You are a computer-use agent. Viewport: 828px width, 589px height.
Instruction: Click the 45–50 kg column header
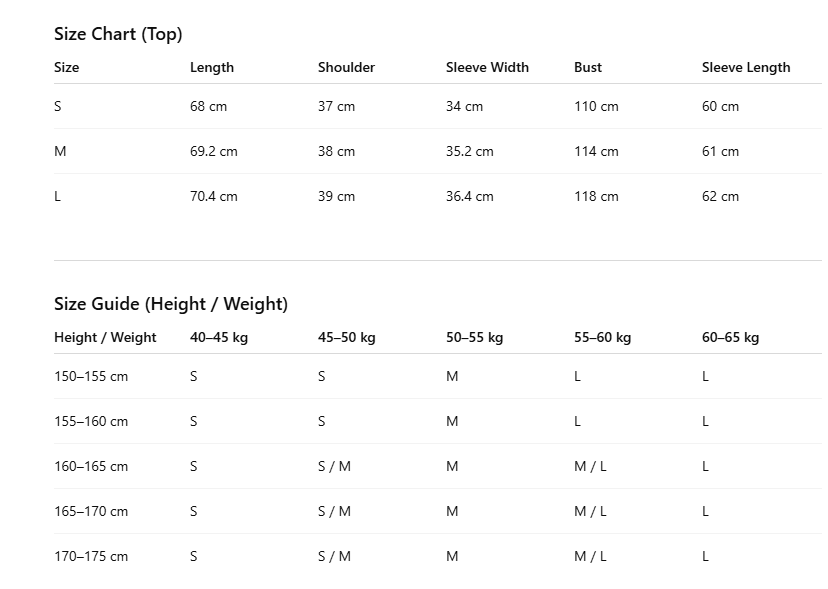(346, 338)
